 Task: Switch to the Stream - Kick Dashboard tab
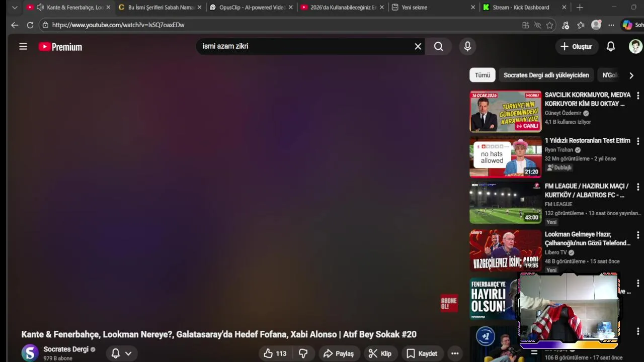(525, 8)
